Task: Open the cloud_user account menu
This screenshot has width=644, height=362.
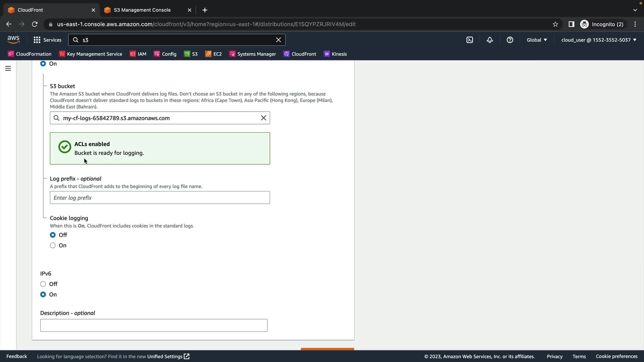Action: coord(599,40)
